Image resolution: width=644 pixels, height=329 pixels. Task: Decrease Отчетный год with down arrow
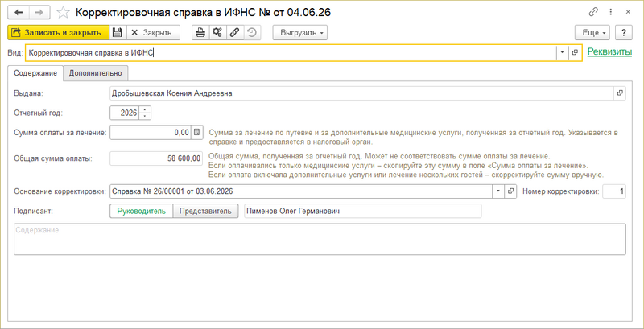point(146,117)
